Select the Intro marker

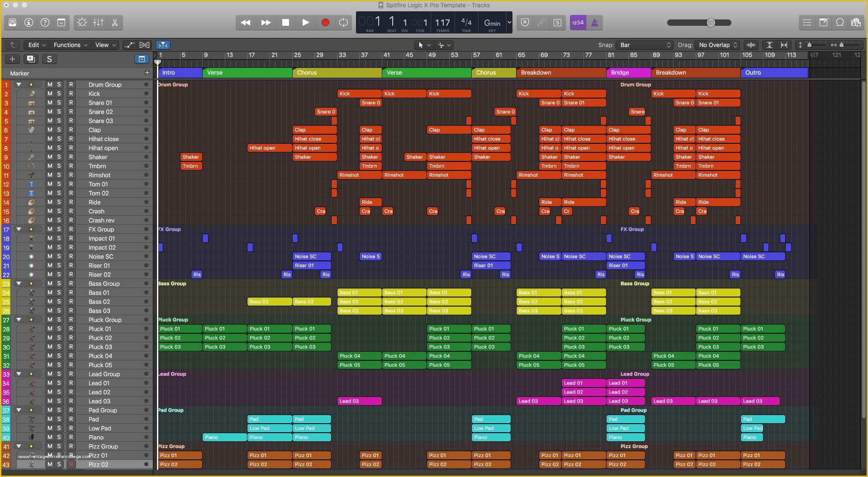180,72
